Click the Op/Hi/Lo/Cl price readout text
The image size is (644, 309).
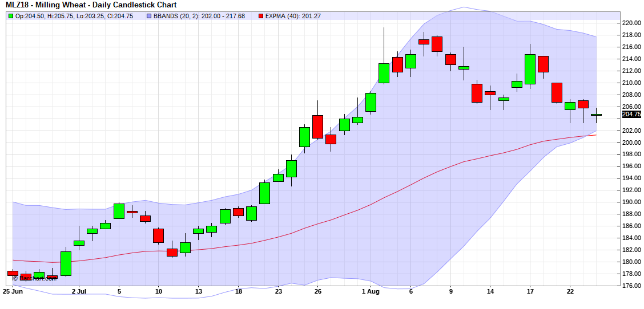tap(74, 16)
